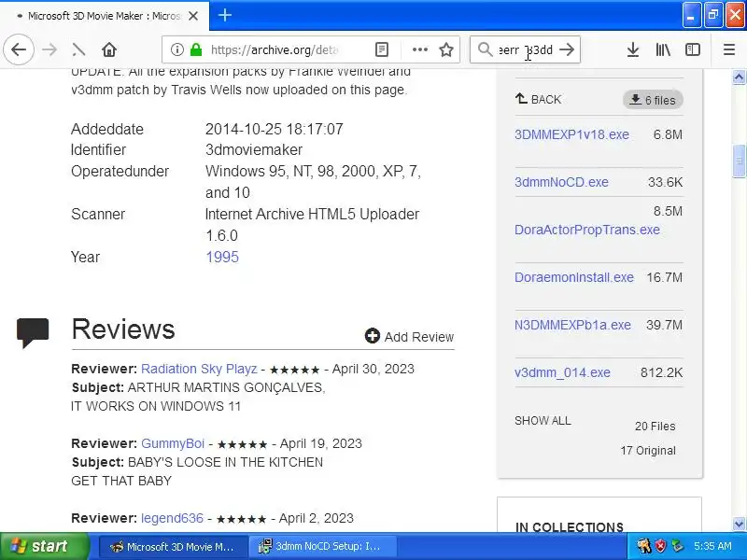747x560 pixels.
Task: Open the 17 Original files listing
Action: pos(648,451)
